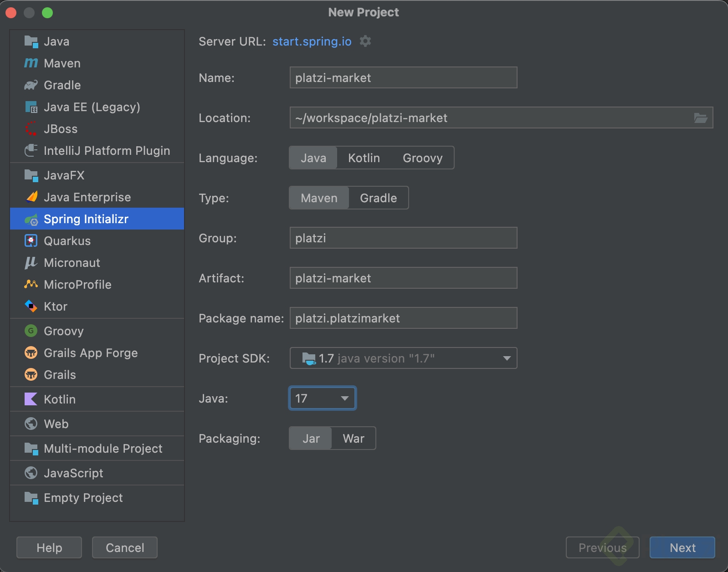
Task: Click the Package name field
Action: [x=403, y=318]
